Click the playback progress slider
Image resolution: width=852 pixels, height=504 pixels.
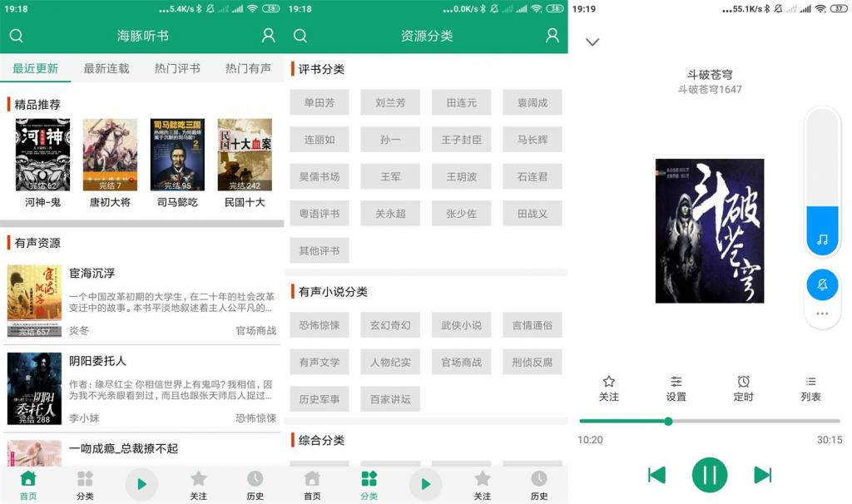[x=668, y=422]
